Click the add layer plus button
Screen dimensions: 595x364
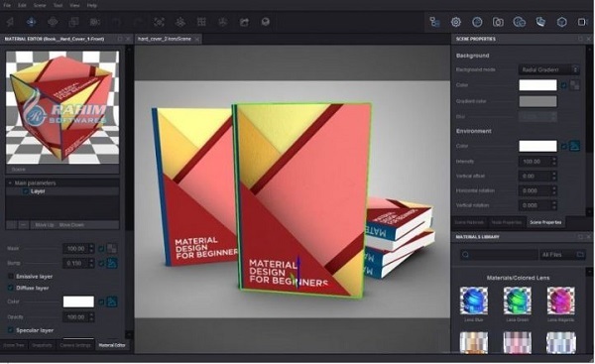[x=11, y=225]
